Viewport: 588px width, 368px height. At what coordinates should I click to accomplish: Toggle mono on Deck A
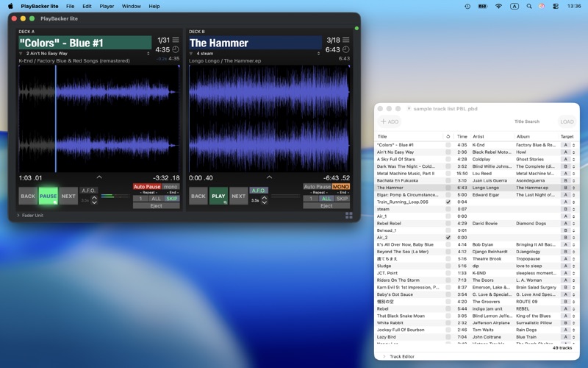point(171,187)
